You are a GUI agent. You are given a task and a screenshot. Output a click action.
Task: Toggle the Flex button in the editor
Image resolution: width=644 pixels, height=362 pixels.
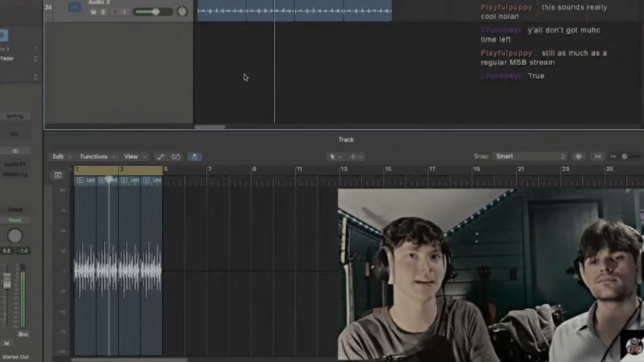click(x=176, y=157)
